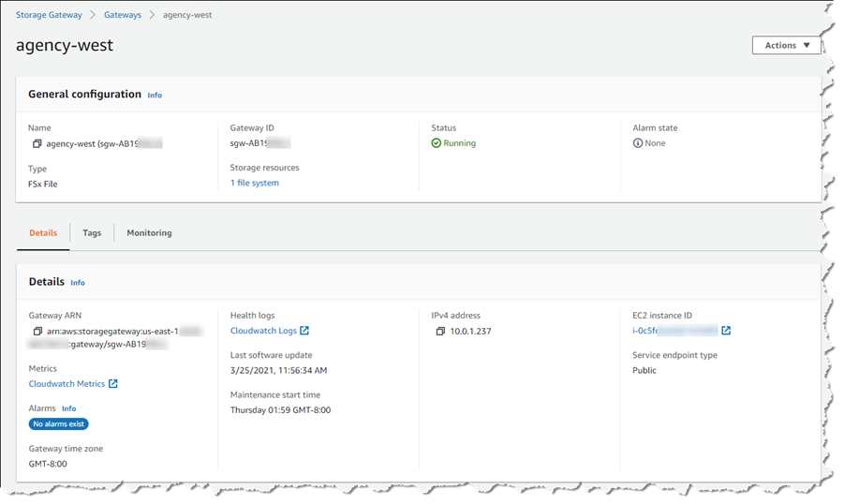Open the Gateways breadcrumb link
The width and height of the screenshot is (844, 504).
pos(123,15)
